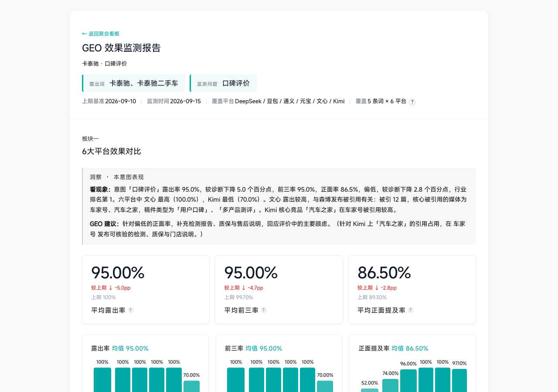This screenshot has height=392, width=558.
Task: Click the 洞察 · 本意图表现 header
Action: click(117, 177)
